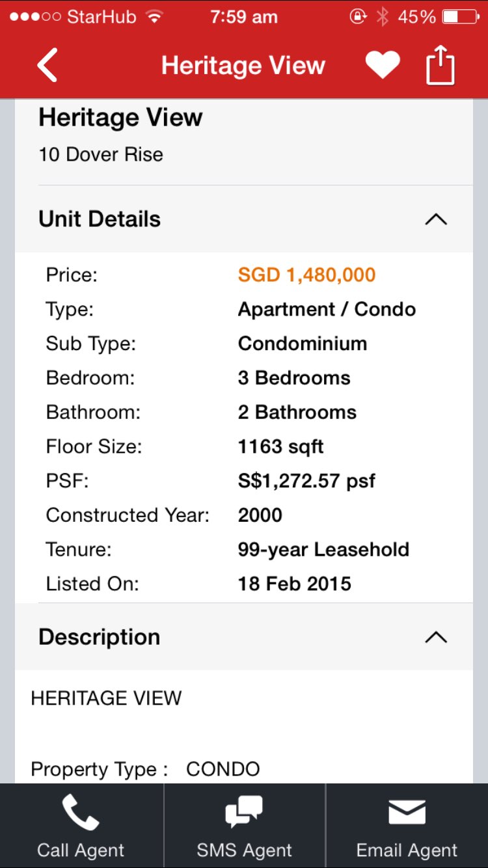
Task: Tap the SGD 1,480,000 price
Action: click(x=306, y=275)
